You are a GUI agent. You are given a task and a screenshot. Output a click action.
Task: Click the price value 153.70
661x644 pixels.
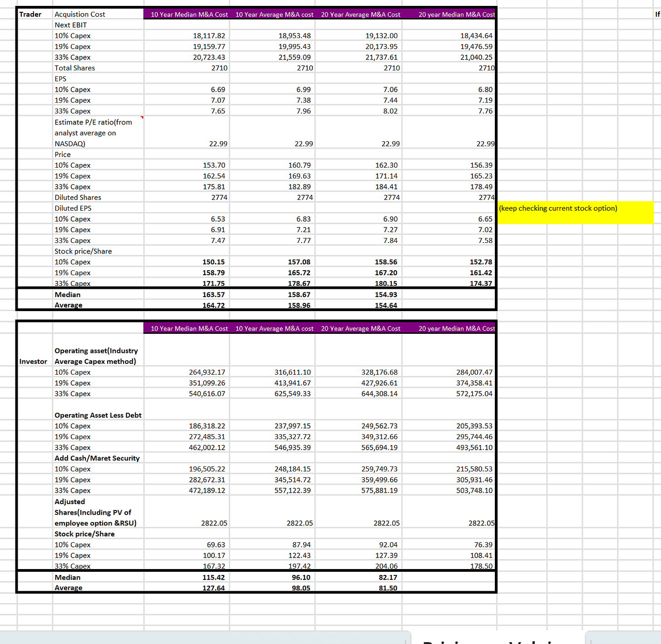coord(214,165)
